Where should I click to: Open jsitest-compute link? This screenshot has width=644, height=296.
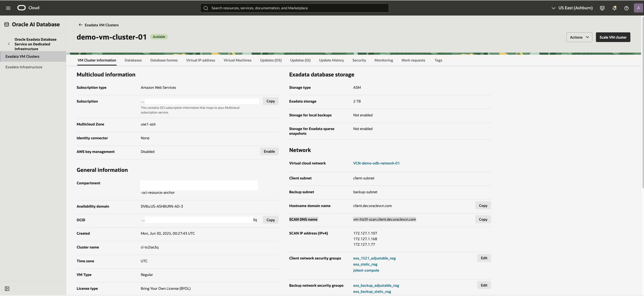coord(366,270)
